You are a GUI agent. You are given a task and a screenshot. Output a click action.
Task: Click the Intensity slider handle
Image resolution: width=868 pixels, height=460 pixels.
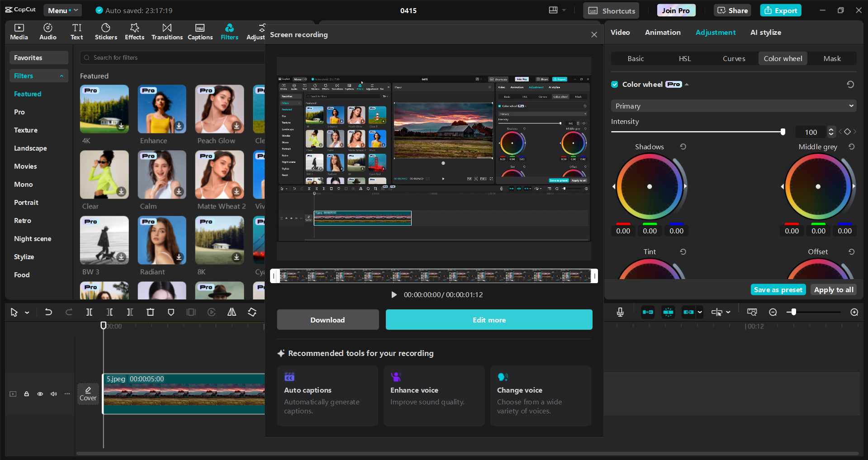(783, 132)
